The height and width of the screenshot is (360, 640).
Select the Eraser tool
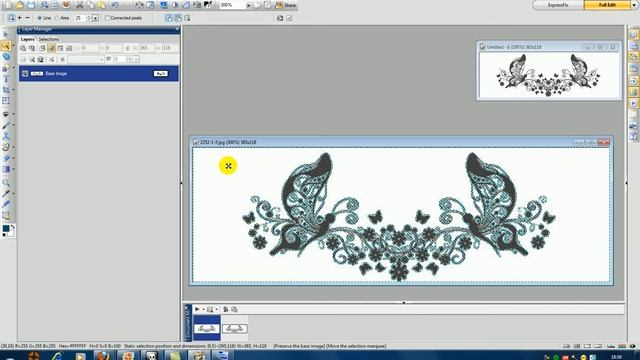tap(6, 158)
